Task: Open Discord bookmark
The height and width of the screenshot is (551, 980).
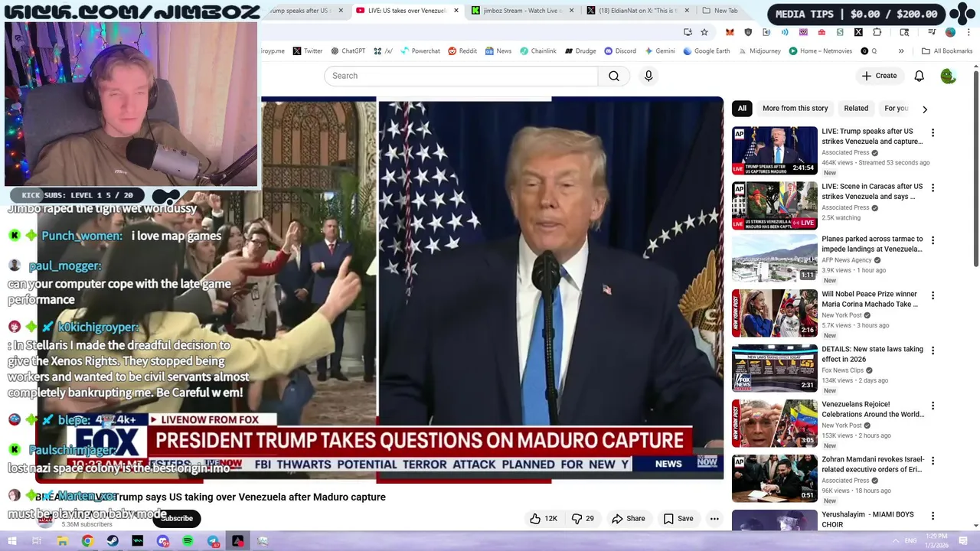Action: (620, 51)
